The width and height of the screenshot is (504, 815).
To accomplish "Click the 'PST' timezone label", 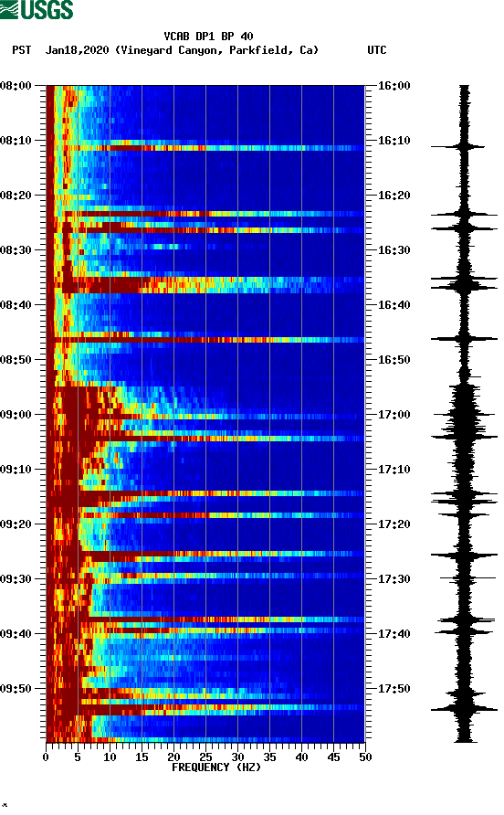I will [22, 50].
